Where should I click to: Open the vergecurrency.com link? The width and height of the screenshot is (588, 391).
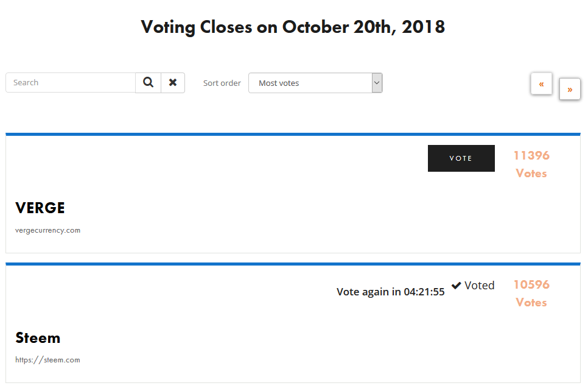coord(47,230)
